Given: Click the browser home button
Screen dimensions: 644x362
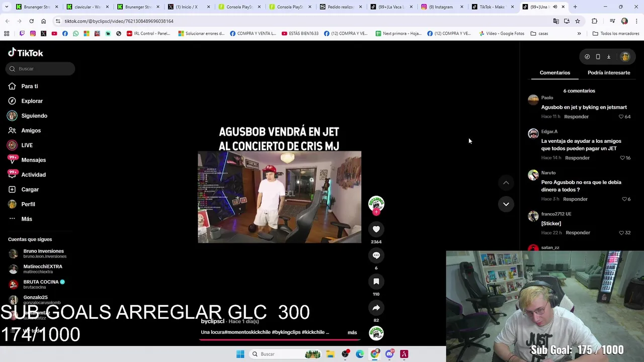Looking at the screenshot, I should (43, 21).
